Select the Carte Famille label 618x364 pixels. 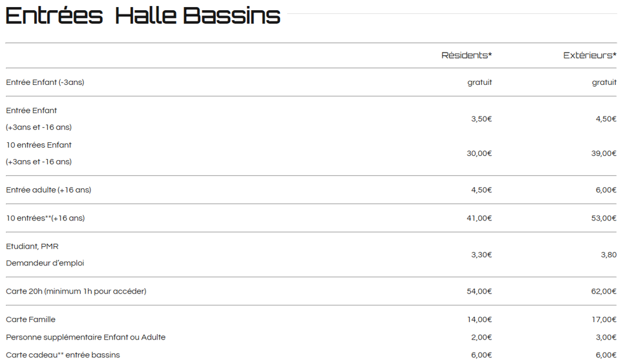[x=31, y=320]
